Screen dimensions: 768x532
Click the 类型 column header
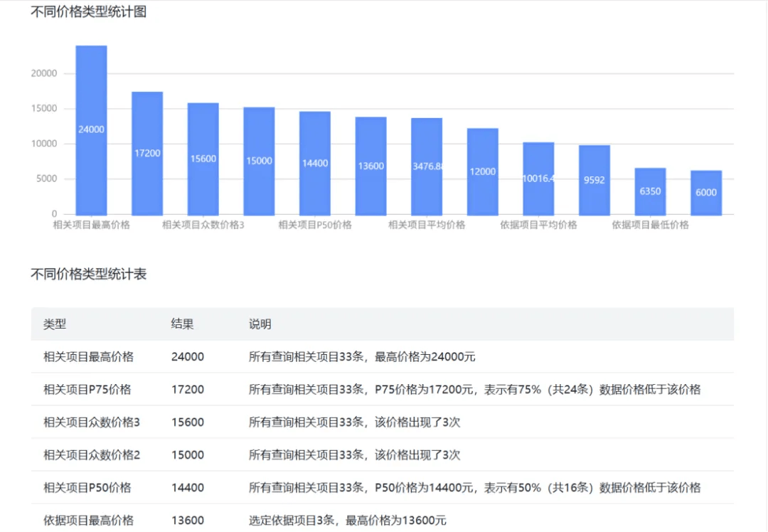pos(55,324)
